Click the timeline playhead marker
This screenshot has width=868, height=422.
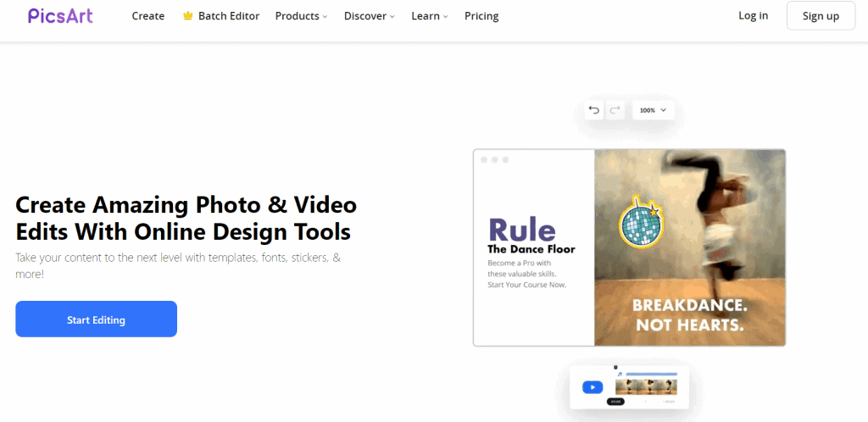[615, 368]
